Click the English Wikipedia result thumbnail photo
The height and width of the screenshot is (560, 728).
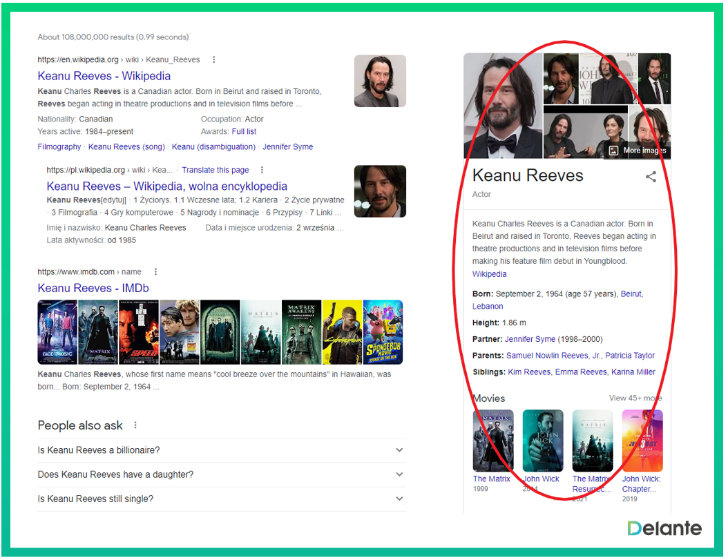tap(380, 81)
